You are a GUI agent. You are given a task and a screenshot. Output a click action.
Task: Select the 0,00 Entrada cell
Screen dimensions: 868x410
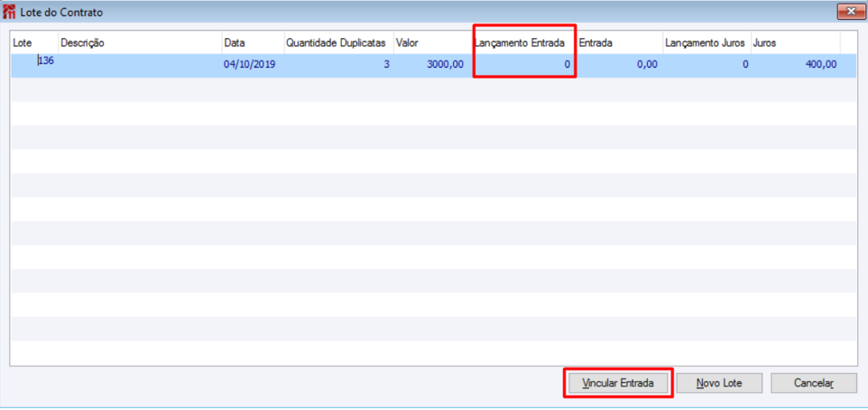620,65
